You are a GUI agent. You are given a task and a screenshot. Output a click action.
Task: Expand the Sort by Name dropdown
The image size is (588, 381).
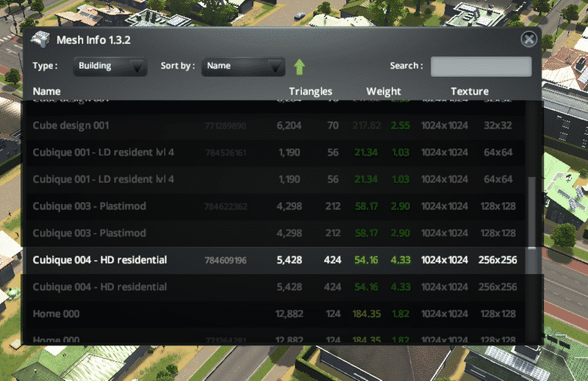[243, 66]
